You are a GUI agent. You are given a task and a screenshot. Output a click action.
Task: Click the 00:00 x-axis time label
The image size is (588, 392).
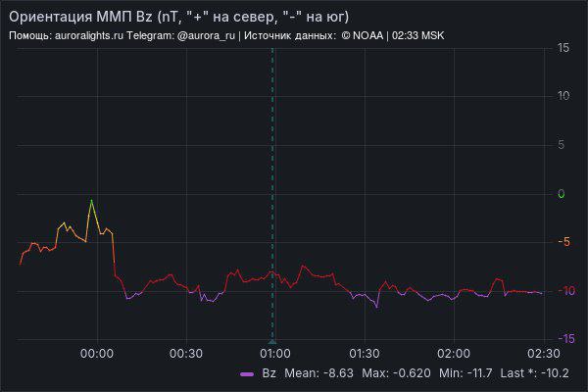tap(97, 354)
